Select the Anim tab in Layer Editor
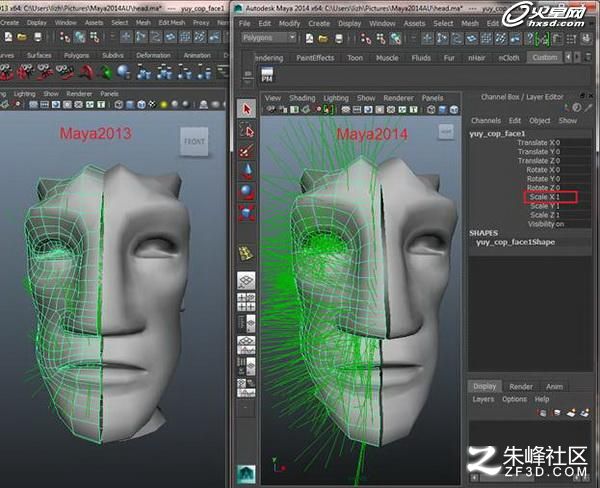 pyautogui.click(x=554, y=387)
